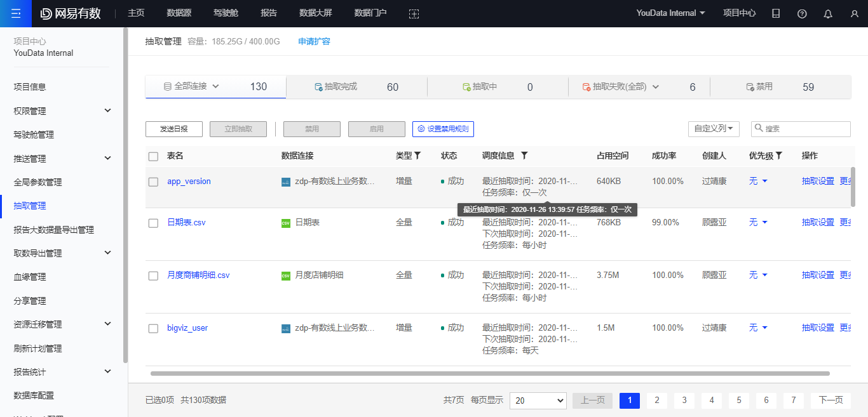
Task: Open the 自定义列 dropdown
Action: (x=714, y=128)
